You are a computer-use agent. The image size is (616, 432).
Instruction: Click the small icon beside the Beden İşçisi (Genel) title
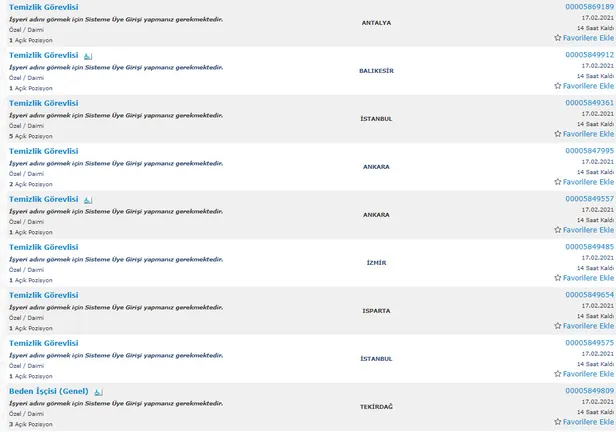pos(97,391)
